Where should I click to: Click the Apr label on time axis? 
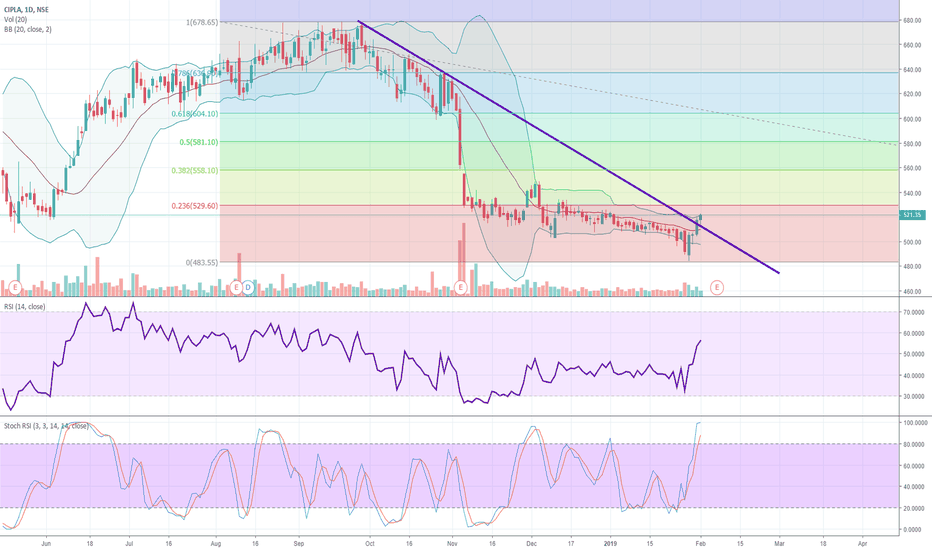pos(862,543)
